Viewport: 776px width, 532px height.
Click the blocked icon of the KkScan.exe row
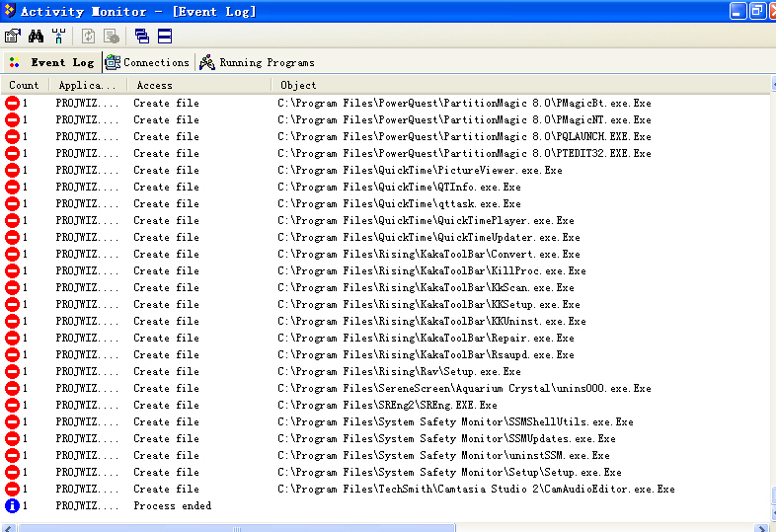(12, 287)
